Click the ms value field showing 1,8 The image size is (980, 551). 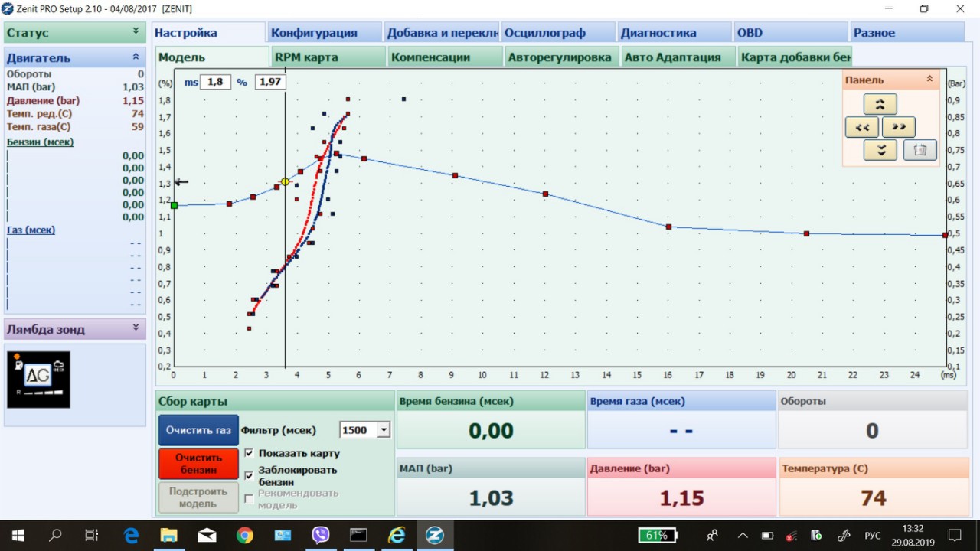[215, 81]
